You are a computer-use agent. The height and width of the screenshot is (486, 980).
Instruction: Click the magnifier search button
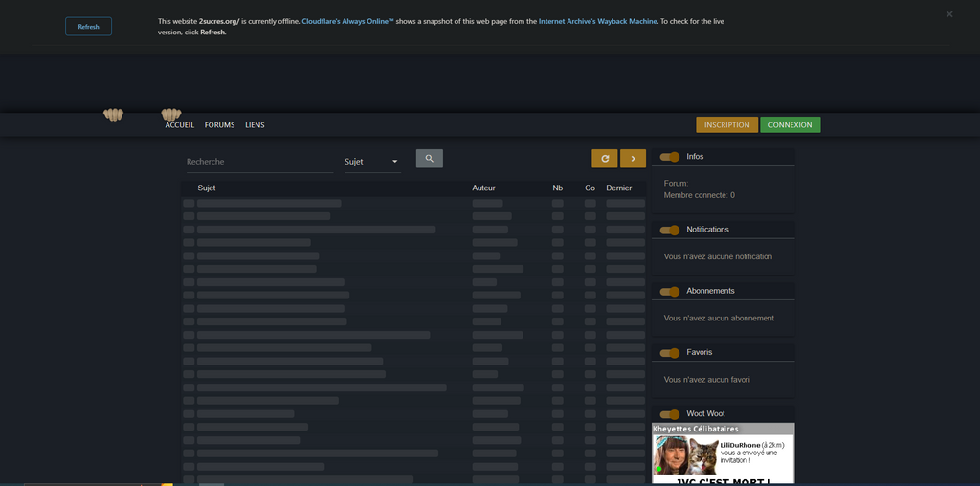point(429,159)
